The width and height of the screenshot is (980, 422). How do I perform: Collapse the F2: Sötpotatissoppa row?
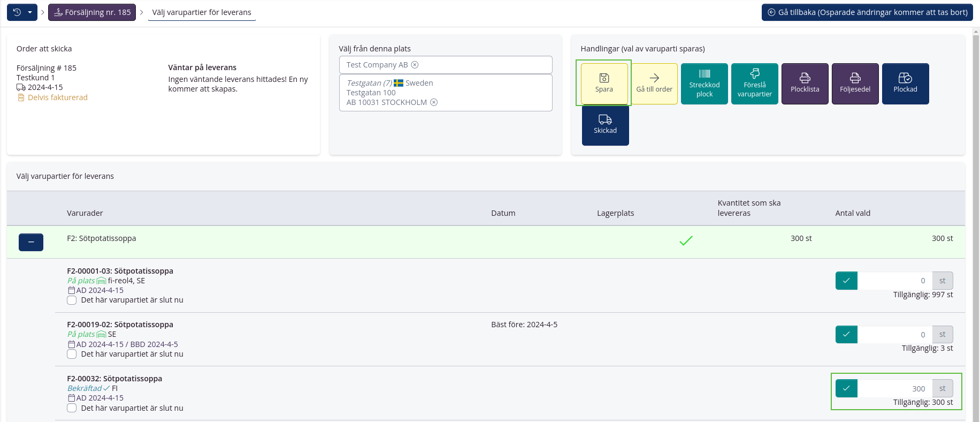click(x=31, y=242)
